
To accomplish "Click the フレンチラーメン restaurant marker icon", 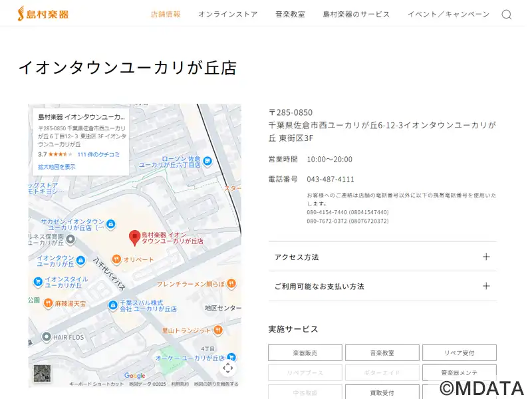I will click(231, 283).
